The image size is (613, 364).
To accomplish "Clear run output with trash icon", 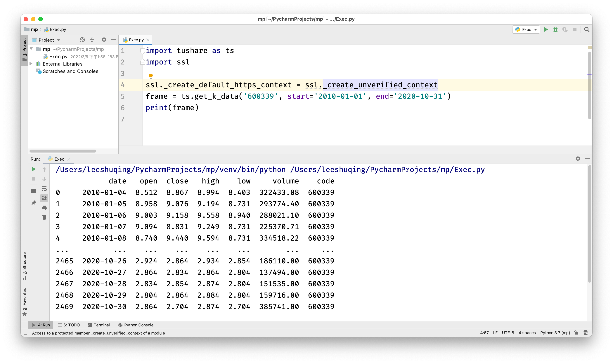I will tap(44, 217).
